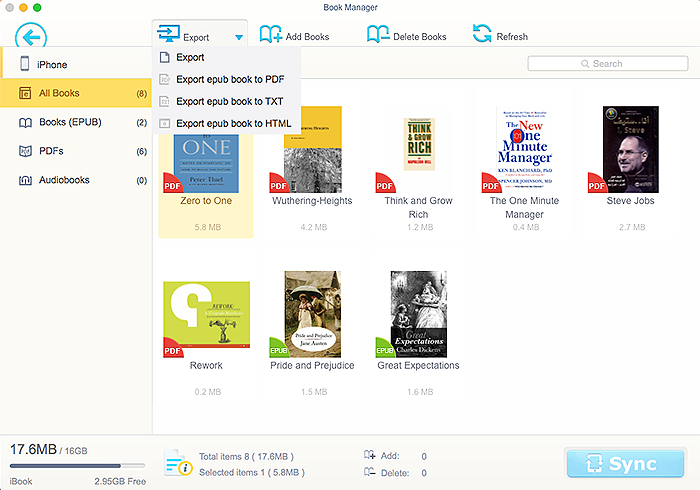Screen dimensions: 700x490
Task: Choose Export epub book to PDF
Action: coord(226,79)
